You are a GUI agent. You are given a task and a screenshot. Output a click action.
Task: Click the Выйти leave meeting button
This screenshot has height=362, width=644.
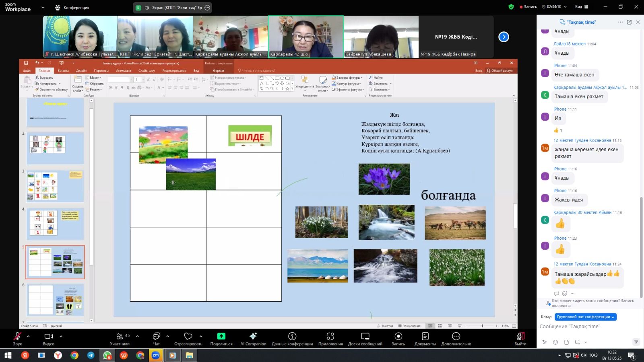click(x=520, y=338)
